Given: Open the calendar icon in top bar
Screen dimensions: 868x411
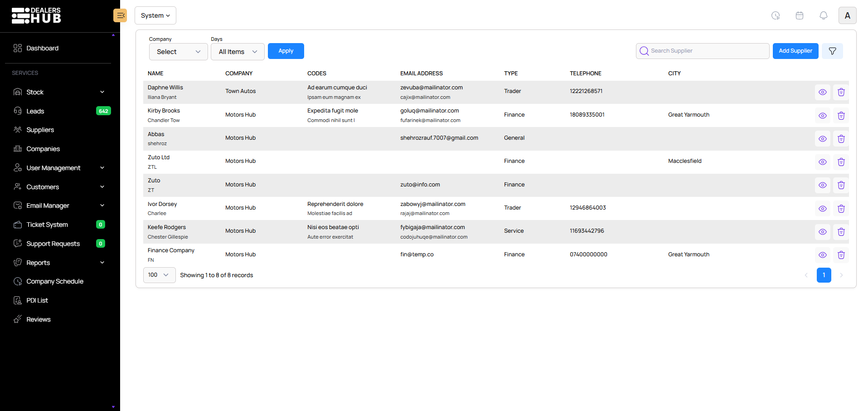Looking at the screenshot, I should coord(799,15).
